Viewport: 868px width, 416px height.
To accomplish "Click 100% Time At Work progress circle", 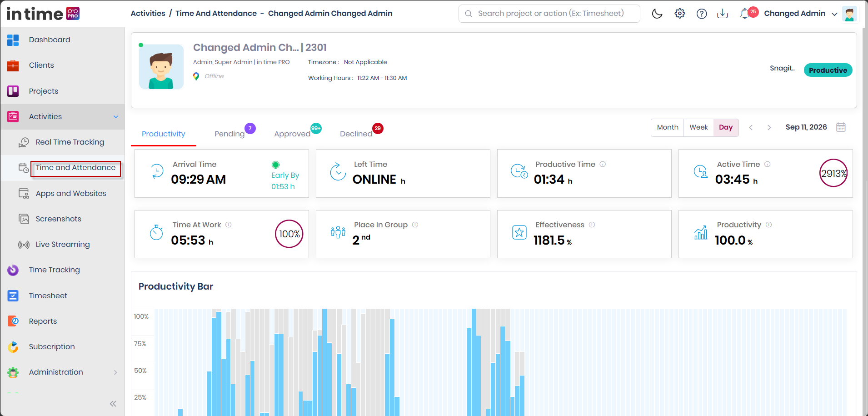I will (289, 234).
